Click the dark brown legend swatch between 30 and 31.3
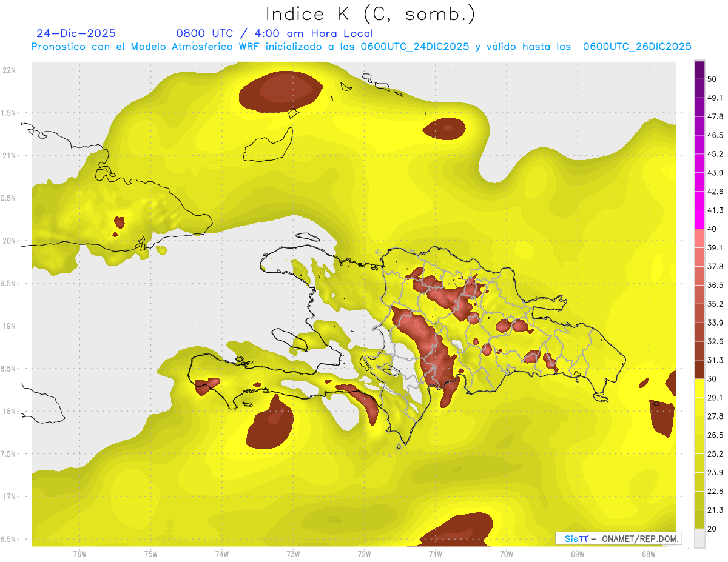 [x=700, y=369]
